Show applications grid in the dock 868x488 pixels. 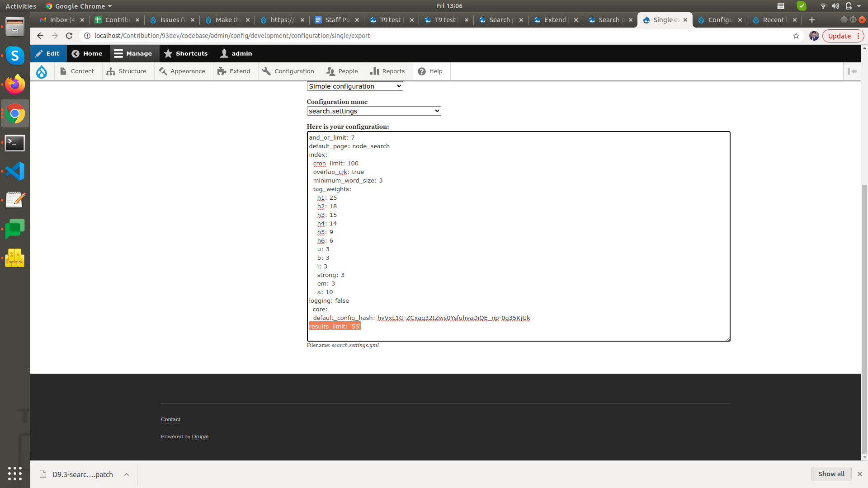(x=15, y=473)
